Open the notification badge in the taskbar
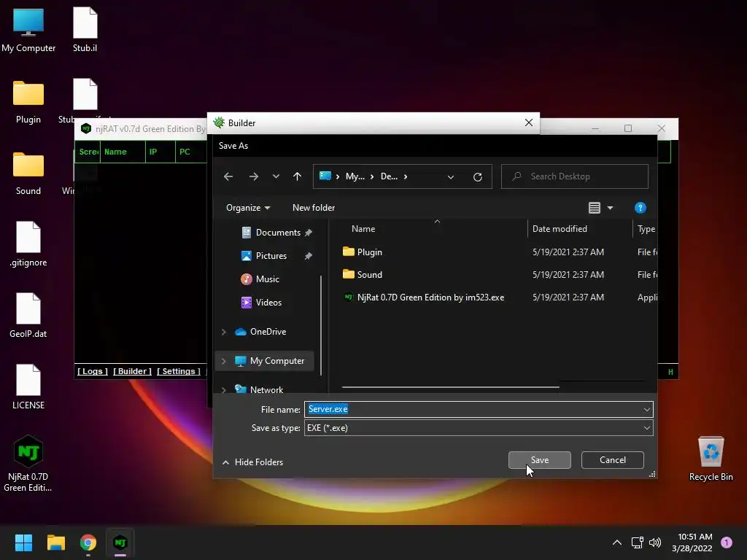This screenshot has width=747, height=560. click(727, 542)
